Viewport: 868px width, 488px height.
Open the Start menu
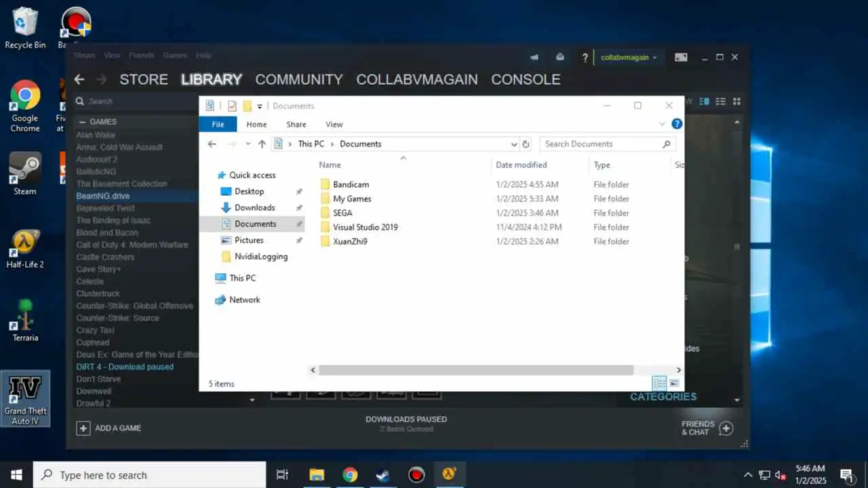(x=16, y=474)
